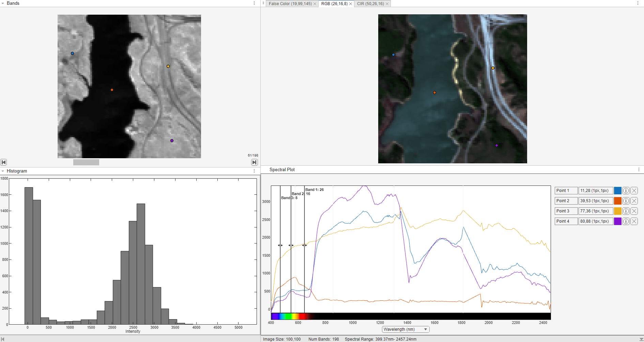644x342 pixels.
Task: View info for Point 2
Action: pos(626,201)
